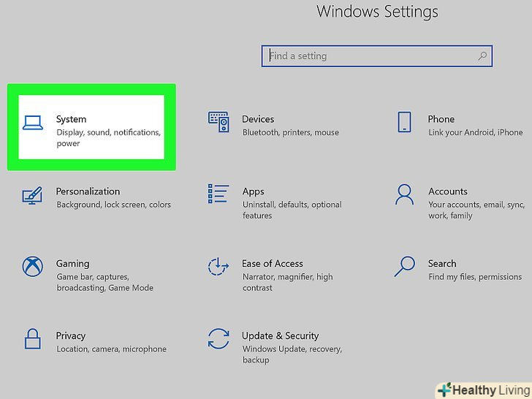This screenshot has height=399, width=532.
Task: Click the Privacy padlock icon
Action: (x=33, y=338)
